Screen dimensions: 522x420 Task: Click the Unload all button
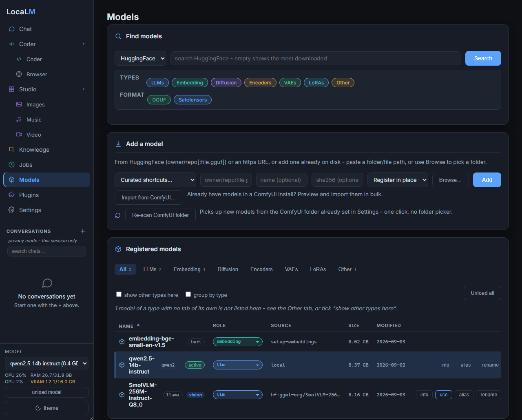482,293
